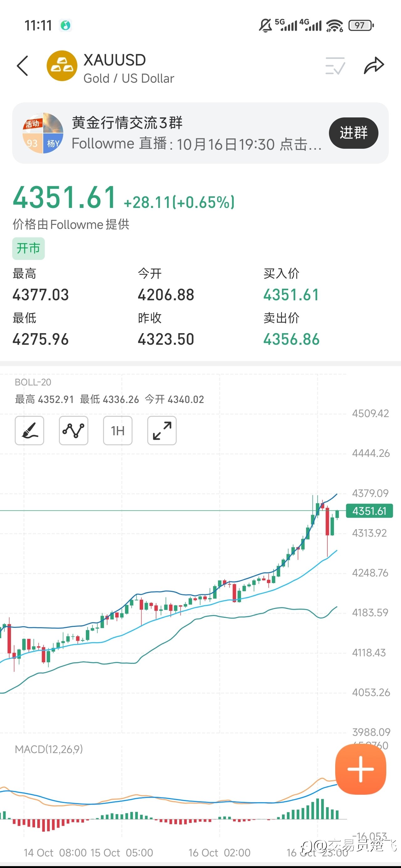The image size is (401, 868).
Task: Open the 黄金行情交流3群 group banner
Action: point(195,133)
